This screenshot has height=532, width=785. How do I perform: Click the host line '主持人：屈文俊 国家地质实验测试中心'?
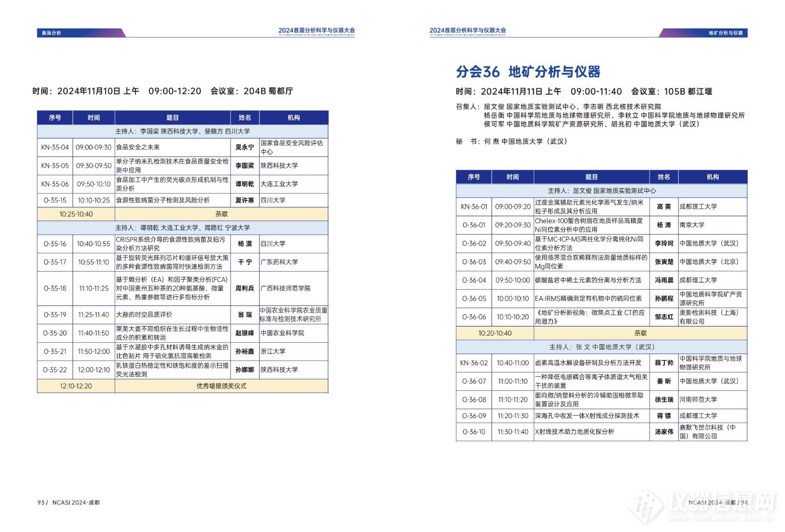click(602, 191)
